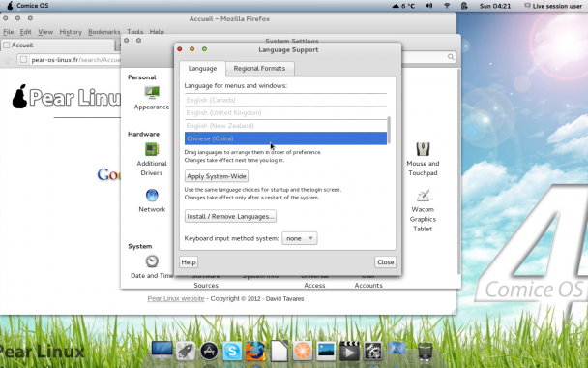Click the System Settings search magnifier icon

point(451,57)
